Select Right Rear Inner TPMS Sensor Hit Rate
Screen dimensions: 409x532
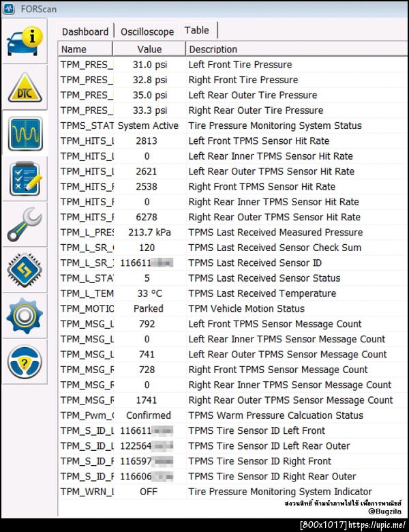[273, 202]
